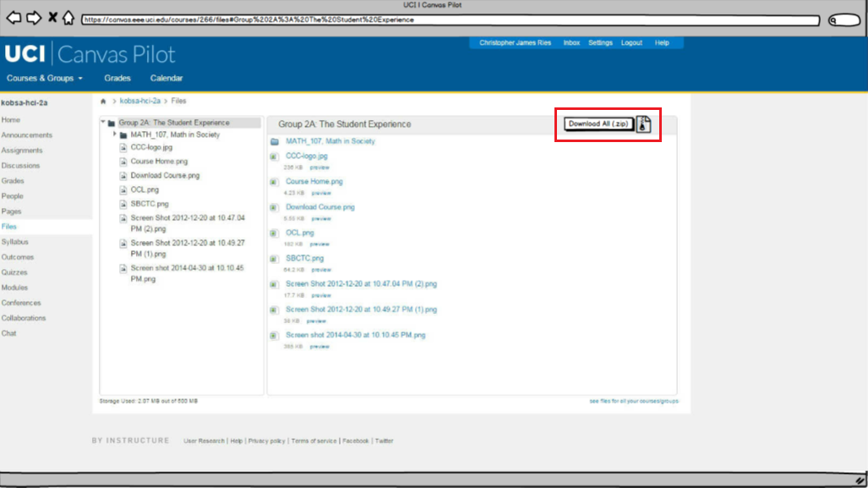Expand the MATH_107 folder in tree
This screenshot has height=488, width=868.
114,134
